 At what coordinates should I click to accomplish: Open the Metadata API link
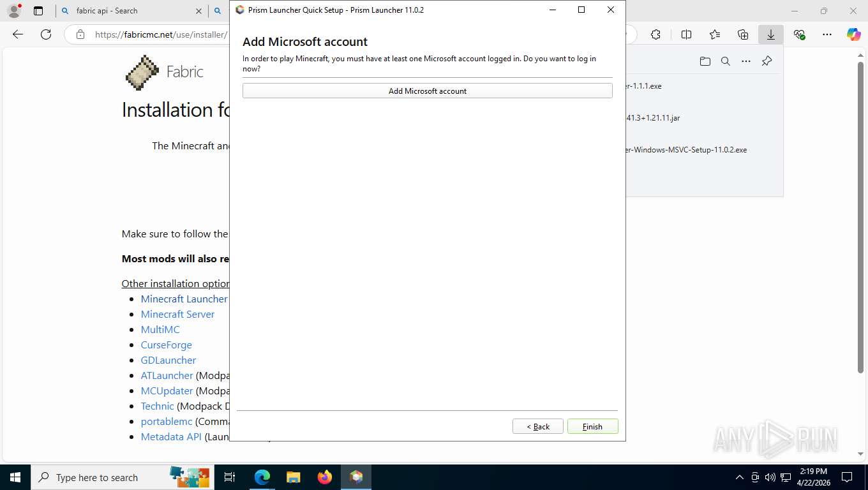pos(171,436)
